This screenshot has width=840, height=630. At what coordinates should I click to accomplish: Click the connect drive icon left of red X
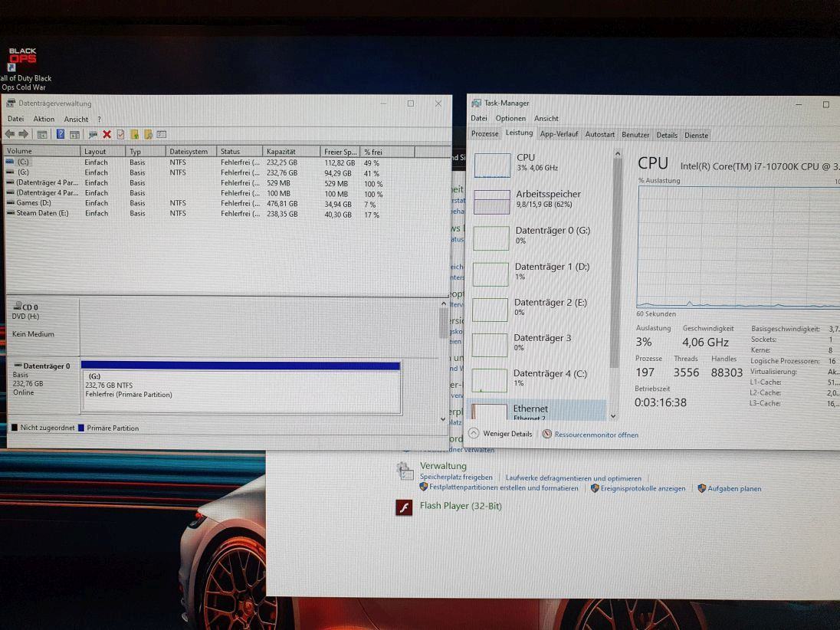93,134
